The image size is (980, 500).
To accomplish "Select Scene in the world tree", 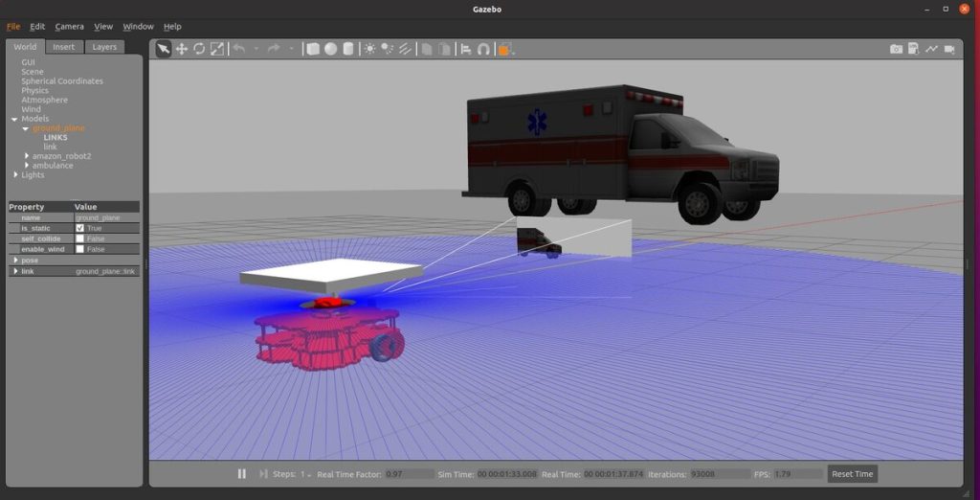I will (33, 72).
